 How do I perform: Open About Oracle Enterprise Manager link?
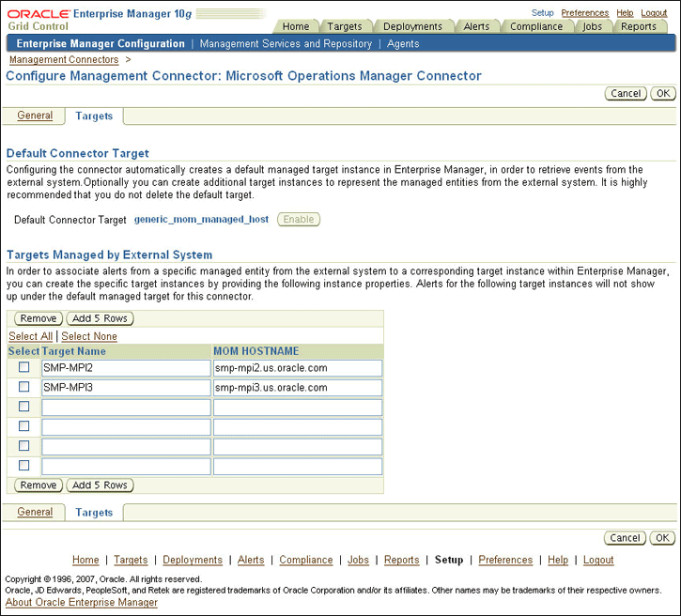(x=82, y=603)
